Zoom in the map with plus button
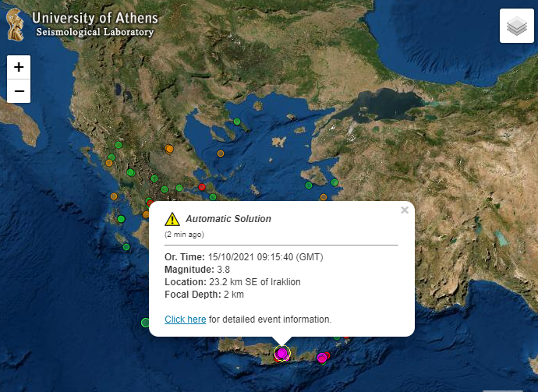Image resolution: width=538 pixels, height=392 pixels. click(19, 67)
